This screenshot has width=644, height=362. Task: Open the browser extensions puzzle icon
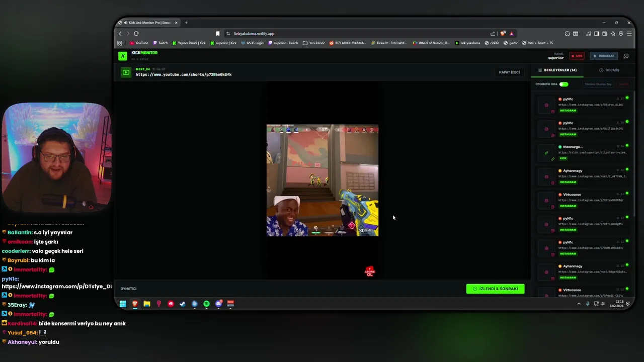pos(567,34)
